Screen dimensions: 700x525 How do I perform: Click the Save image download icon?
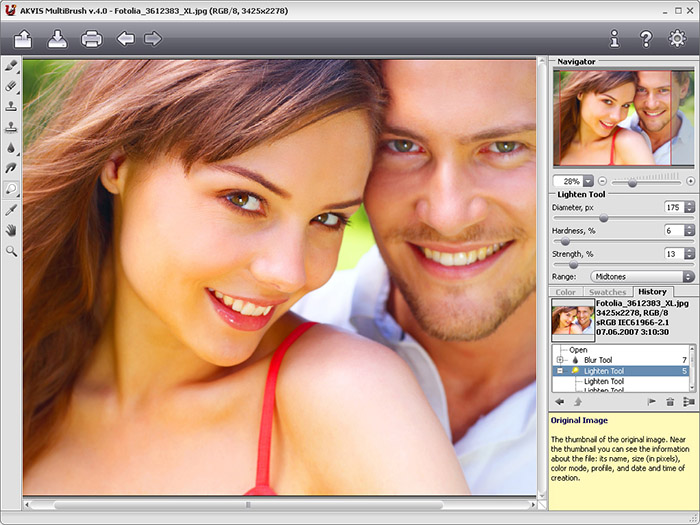(57, 39)
